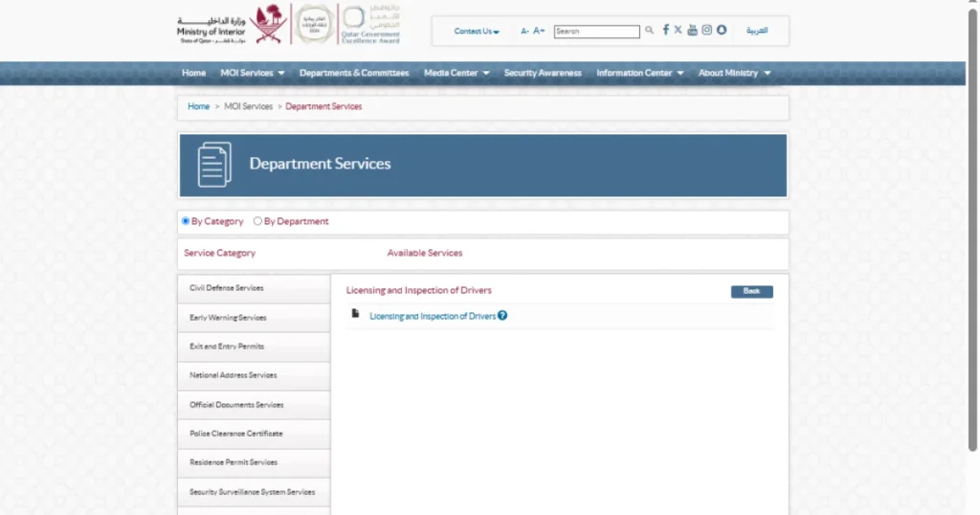The image size is (980, 515).
Task: Click Home breadcrumb link
Action: tap(199, 106)
